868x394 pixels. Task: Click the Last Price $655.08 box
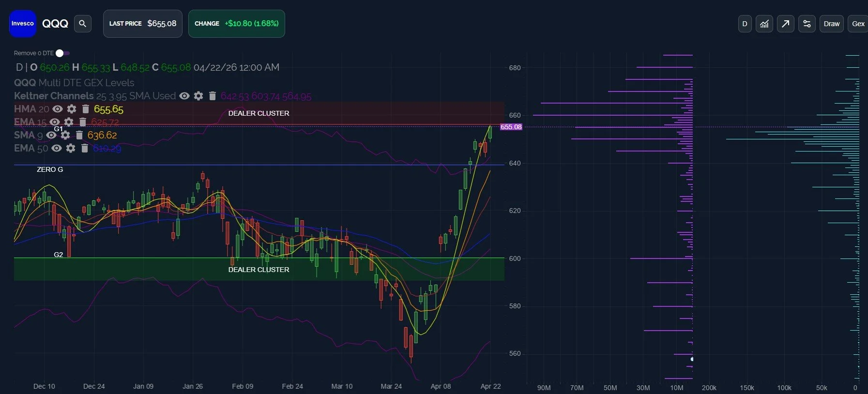143,24
